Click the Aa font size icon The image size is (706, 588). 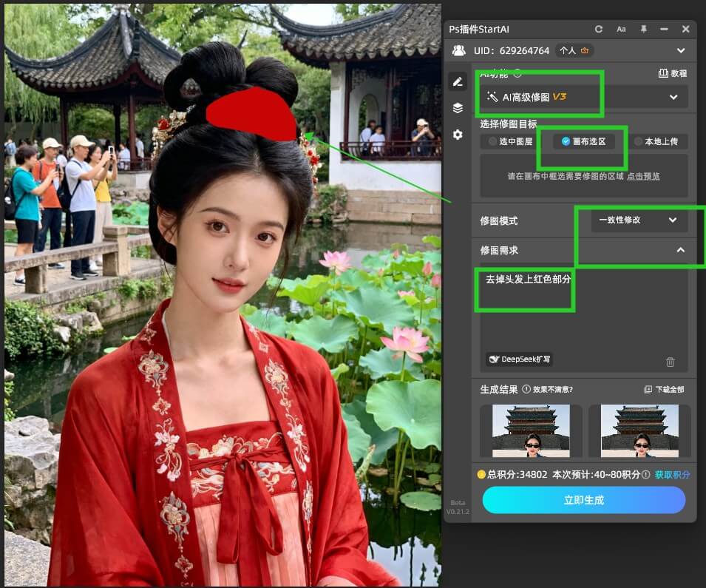pos(621,29)
